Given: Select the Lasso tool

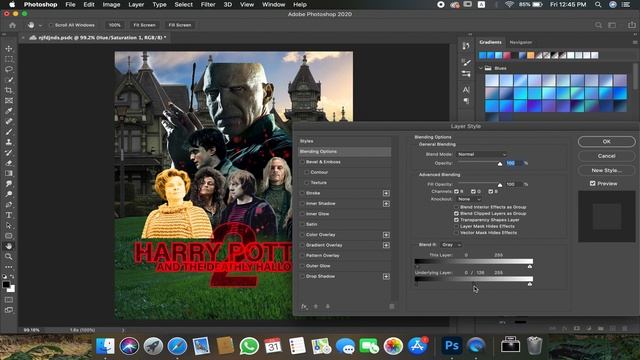Looking at the screenshot, I should pos(9,69).
